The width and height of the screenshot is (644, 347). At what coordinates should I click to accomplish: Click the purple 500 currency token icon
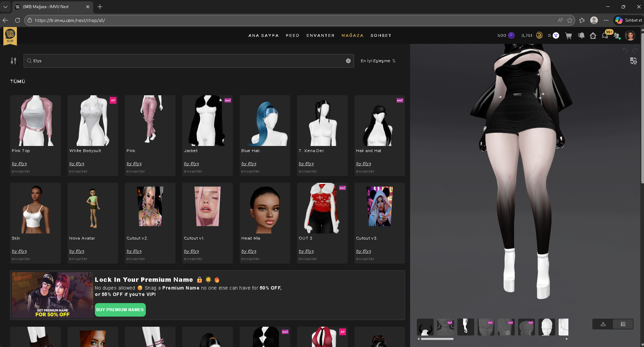pos(511,35)
